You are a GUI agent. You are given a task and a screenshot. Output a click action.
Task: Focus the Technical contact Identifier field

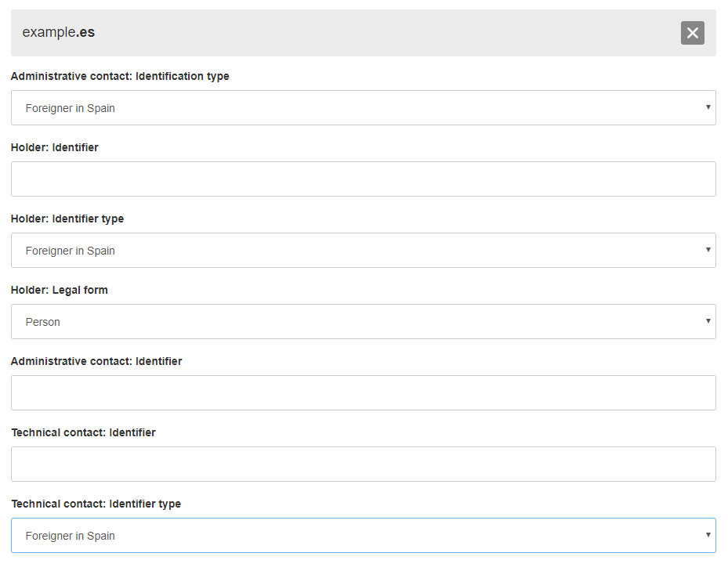[363, 464]
